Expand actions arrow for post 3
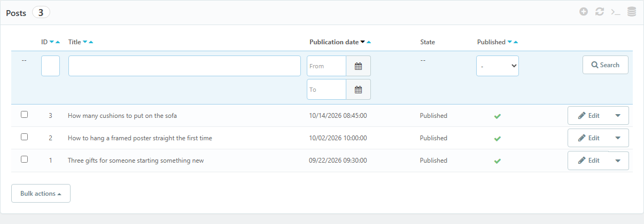Viewport: 644px width, 224px height. 618,116
